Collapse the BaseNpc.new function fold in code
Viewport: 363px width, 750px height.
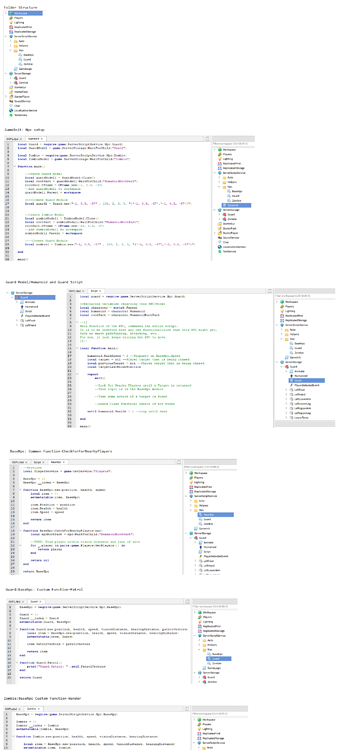pyautogui.click(x=19, y=490)
